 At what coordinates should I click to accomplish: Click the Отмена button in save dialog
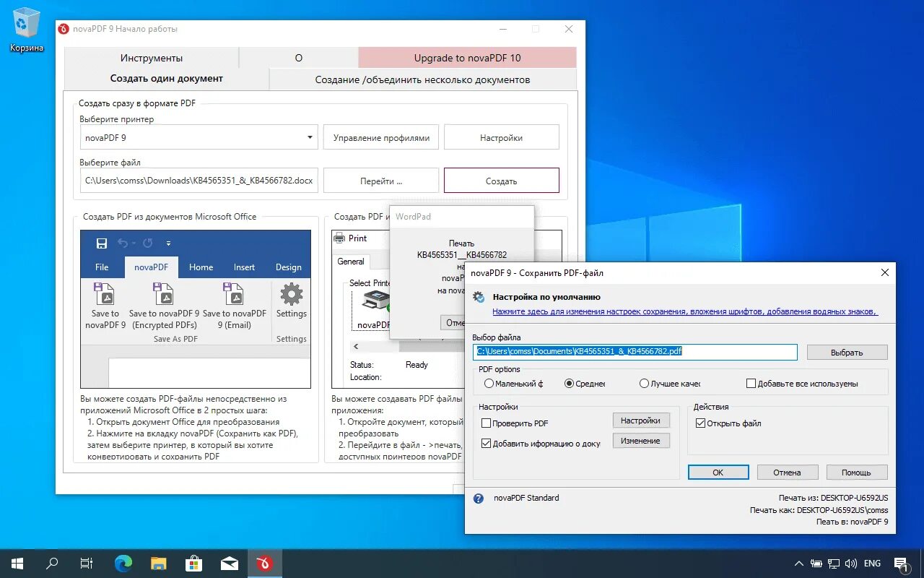pos(787,473)
